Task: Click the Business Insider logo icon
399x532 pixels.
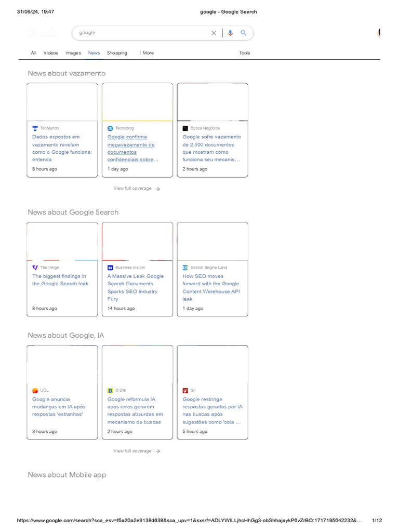Action: pyautogui.click(x=110, y=268)
